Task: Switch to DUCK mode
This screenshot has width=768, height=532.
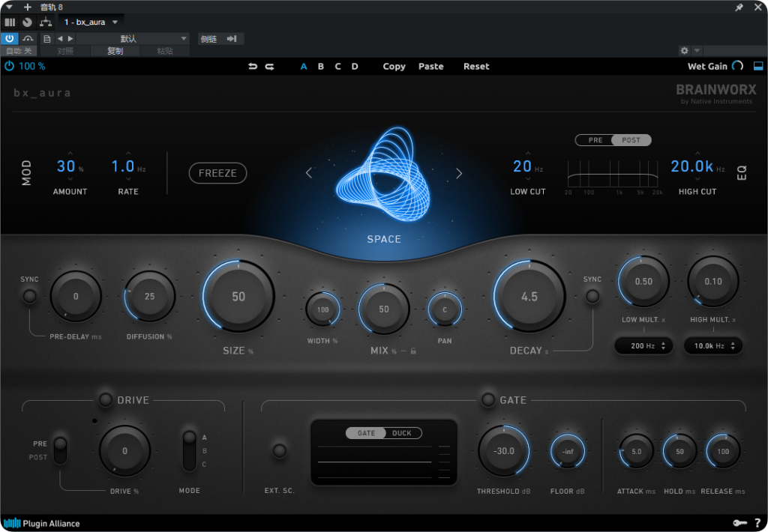Action: [402, 433]
